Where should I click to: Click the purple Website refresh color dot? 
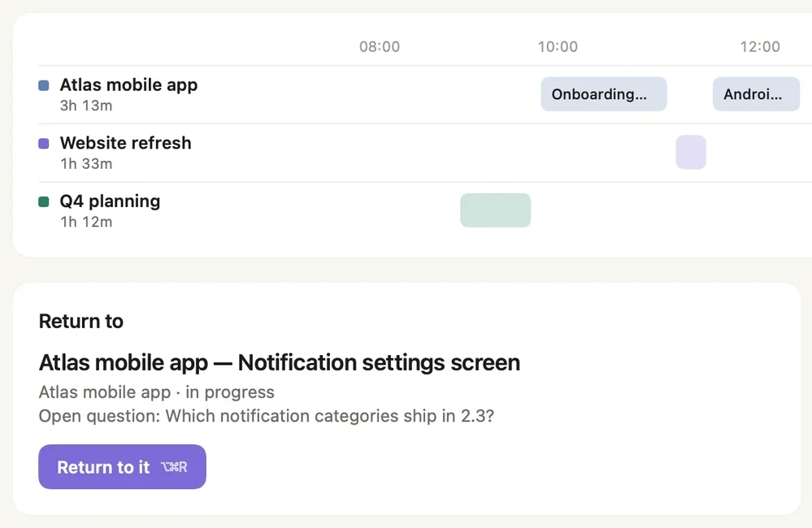44,144
